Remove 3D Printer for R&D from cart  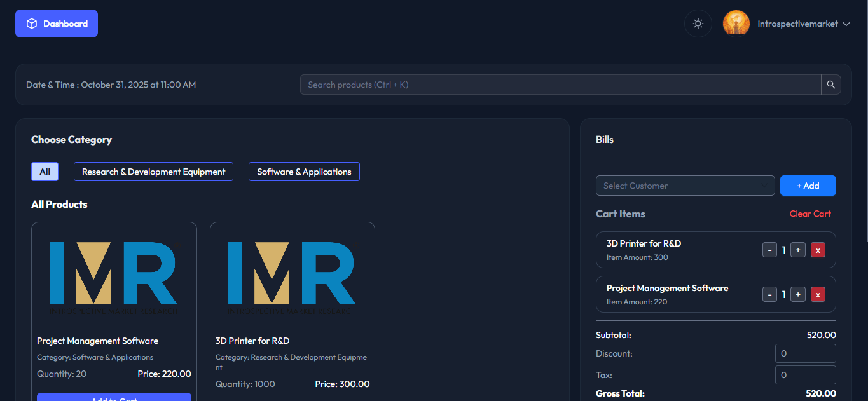click(818, 250)
